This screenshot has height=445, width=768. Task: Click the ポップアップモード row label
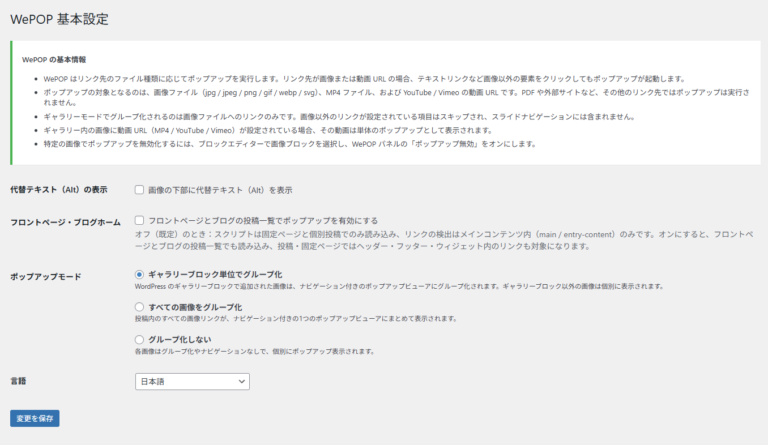point(46,277)
